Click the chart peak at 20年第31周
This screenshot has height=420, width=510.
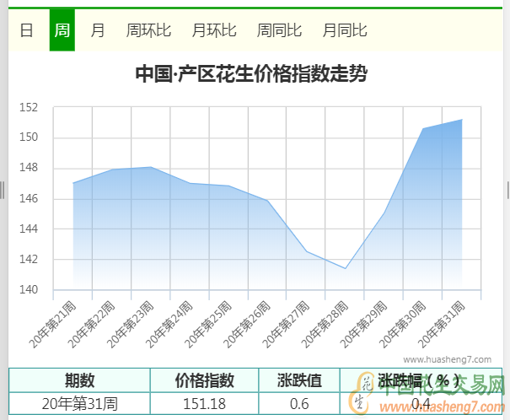click(461, 120)
